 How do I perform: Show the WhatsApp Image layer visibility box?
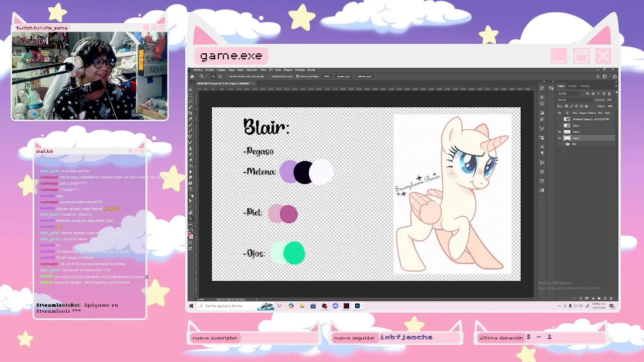[559, 119]
